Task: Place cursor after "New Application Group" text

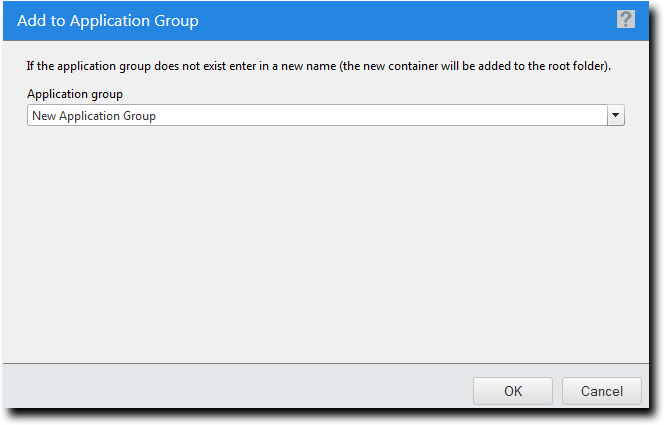Action: pos(158,116)
